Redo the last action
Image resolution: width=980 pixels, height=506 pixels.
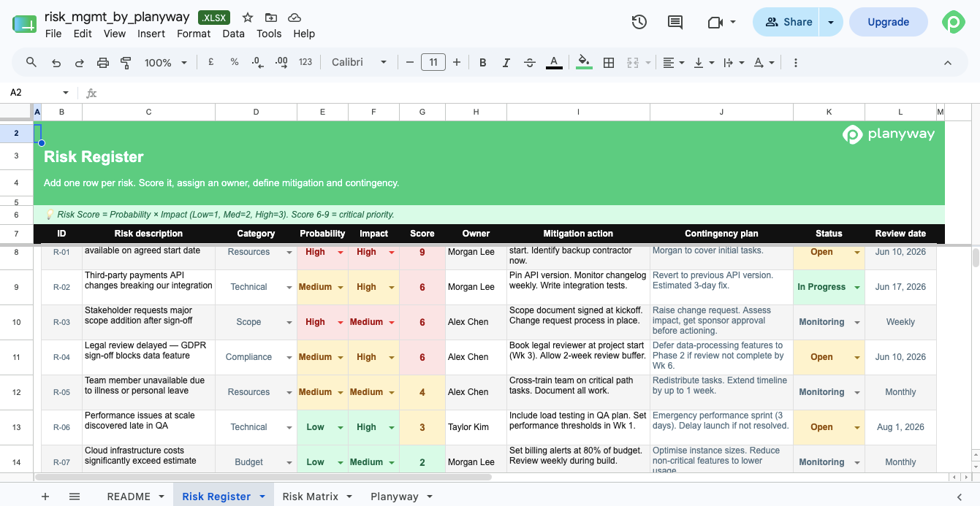tap(80, 63)
